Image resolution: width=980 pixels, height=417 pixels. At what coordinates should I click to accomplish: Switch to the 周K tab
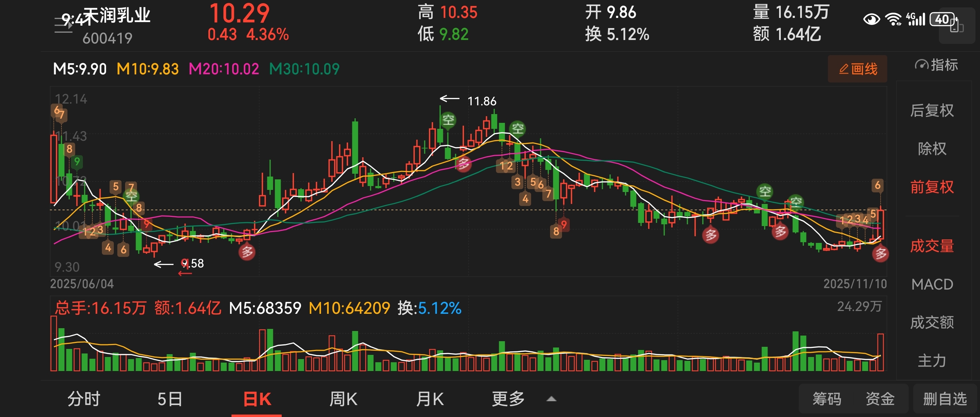[x=343, y=399]
